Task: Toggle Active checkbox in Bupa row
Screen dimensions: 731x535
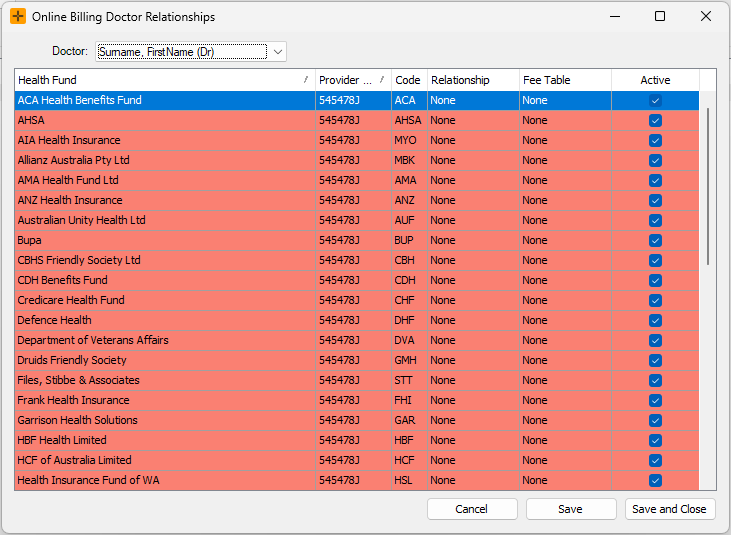Action: click(655, 241)
